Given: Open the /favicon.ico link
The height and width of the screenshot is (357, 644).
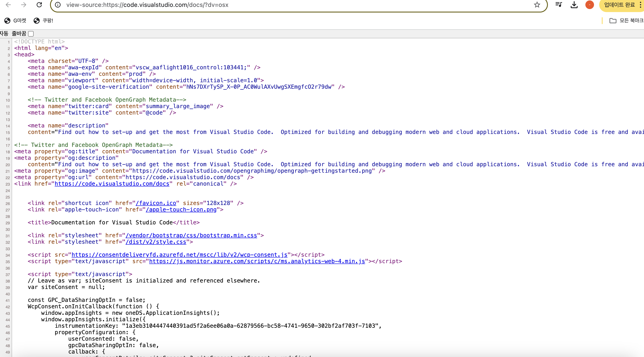Looking at the screenshot, I should (156, 203).
